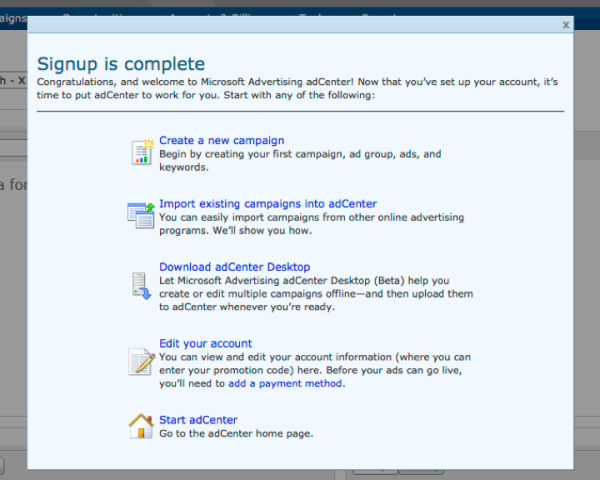Follow the add a payment method link

click(285, 383)
